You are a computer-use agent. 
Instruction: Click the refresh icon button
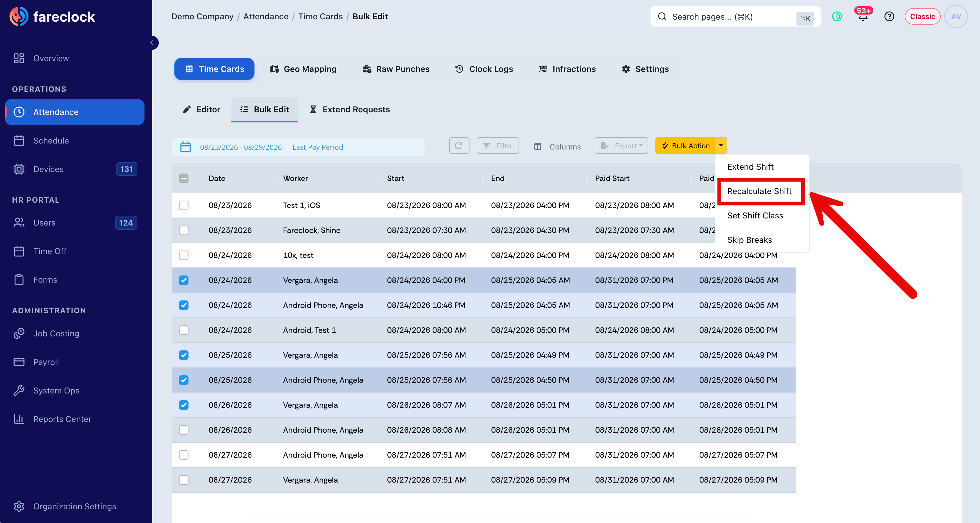pyautogui.click(x=459, y=146)
